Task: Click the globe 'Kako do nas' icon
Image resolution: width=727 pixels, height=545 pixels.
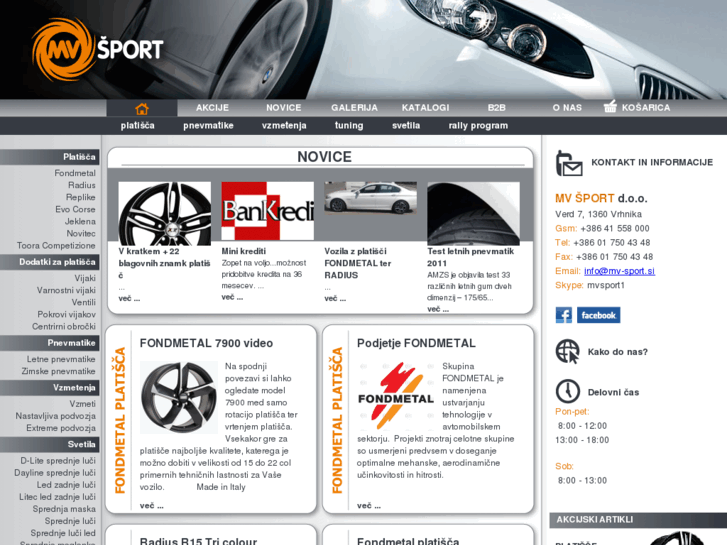Action: pos(568,351)
